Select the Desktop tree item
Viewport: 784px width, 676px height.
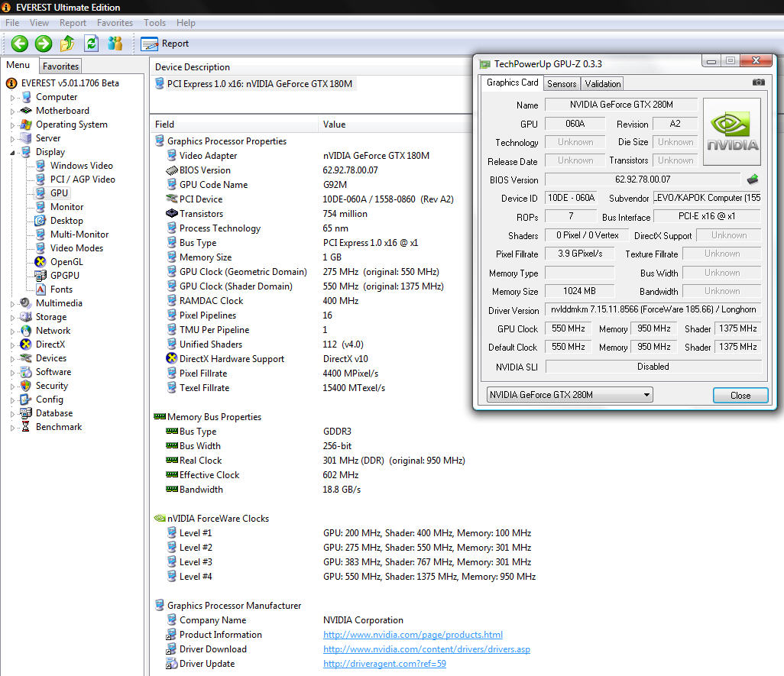pos(66,221)
